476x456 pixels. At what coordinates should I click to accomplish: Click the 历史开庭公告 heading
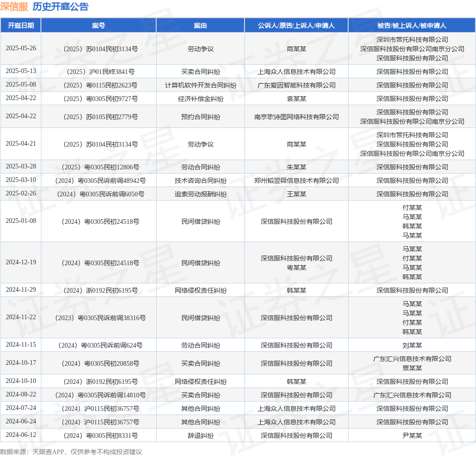click(60, 7)
